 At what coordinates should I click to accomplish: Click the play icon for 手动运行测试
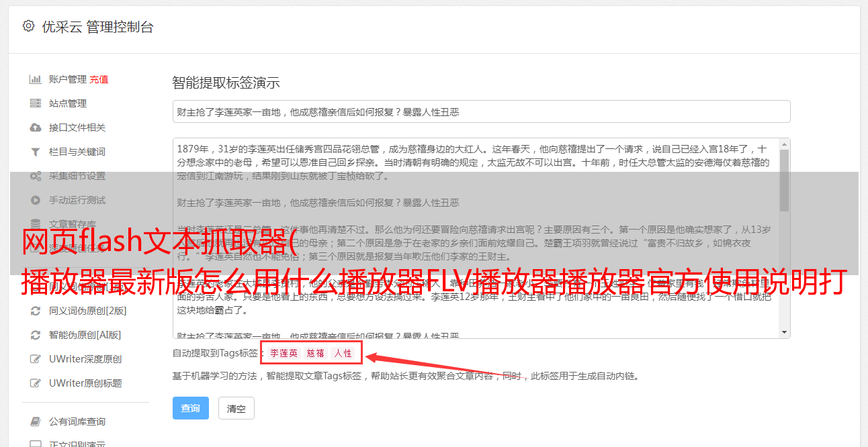click(36, 200)
